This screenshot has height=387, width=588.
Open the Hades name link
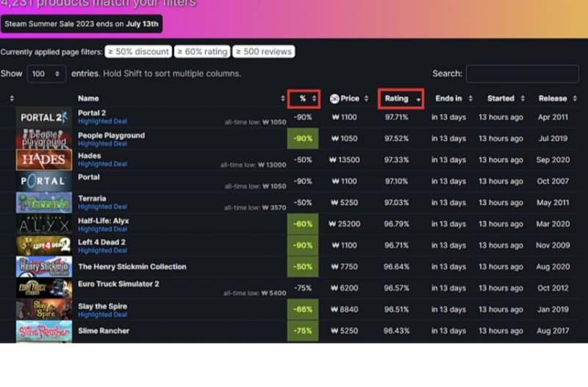(x=90, y=156)
